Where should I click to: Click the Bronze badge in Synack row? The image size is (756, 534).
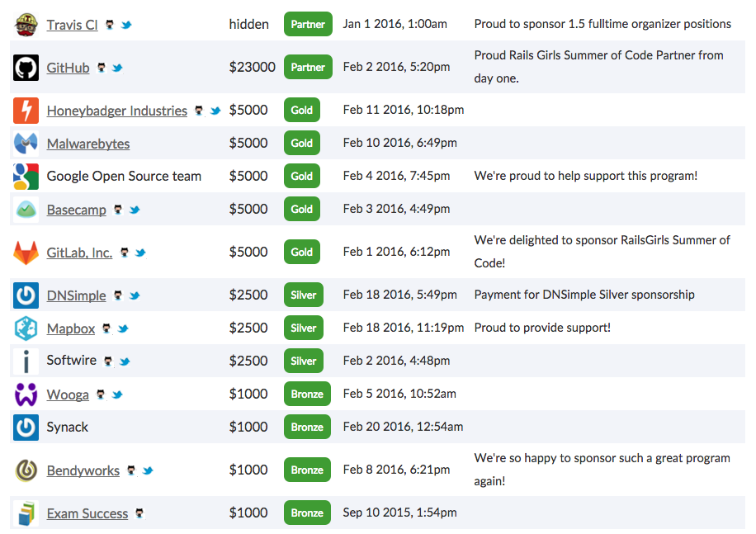pos(307,427)
